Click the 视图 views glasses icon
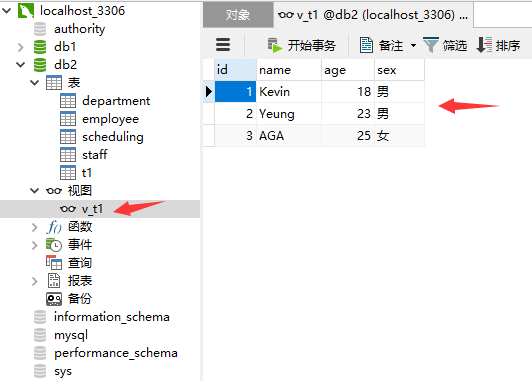 [x=54, y=191]
